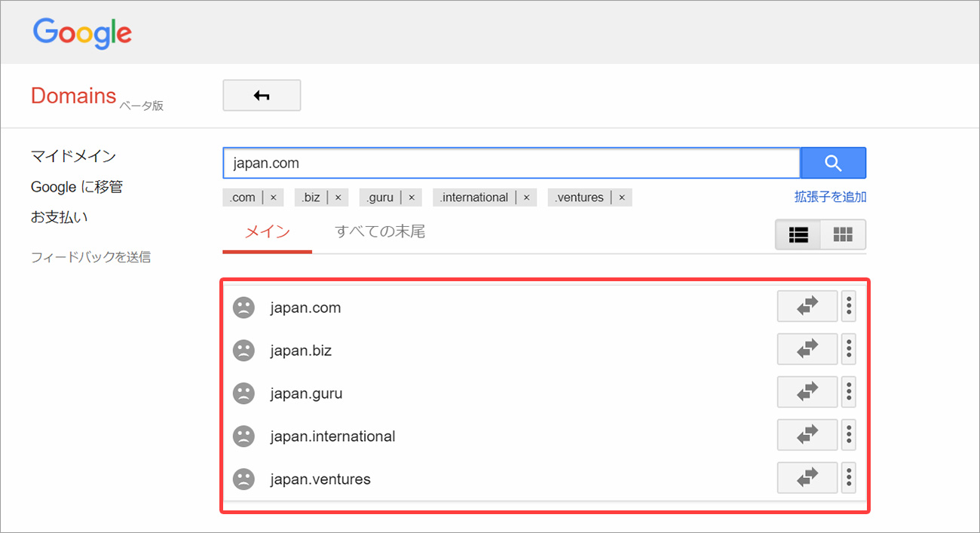This screenshot has height=533, width=980.
Task: Switch to grid view layout
Action: 843,234
